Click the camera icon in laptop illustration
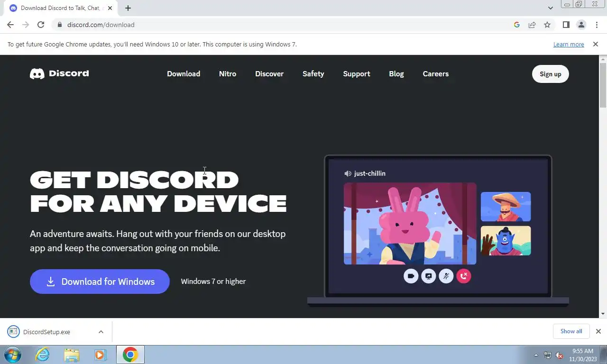The height and width of the screenshot is (364, 607). (x=411, y=276)
